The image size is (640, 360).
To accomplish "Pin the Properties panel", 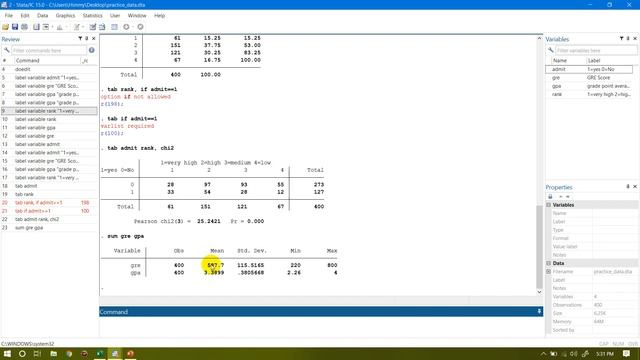I will point(628,187).
